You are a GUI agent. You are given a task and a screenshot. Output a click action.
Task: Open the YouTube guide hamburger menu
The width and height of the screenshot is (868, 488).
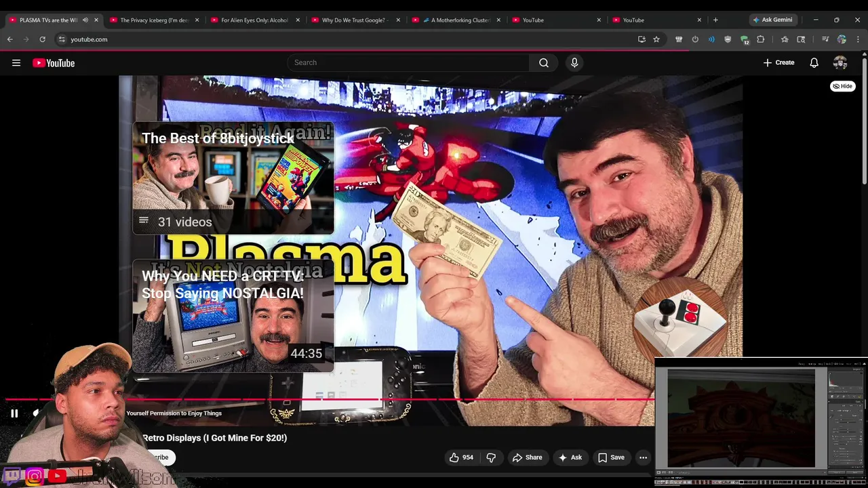(x=16, y=63)
